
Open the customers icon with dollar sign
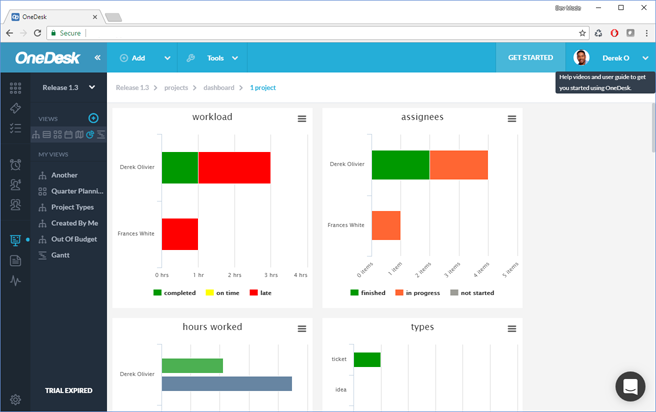click(15, 184)
